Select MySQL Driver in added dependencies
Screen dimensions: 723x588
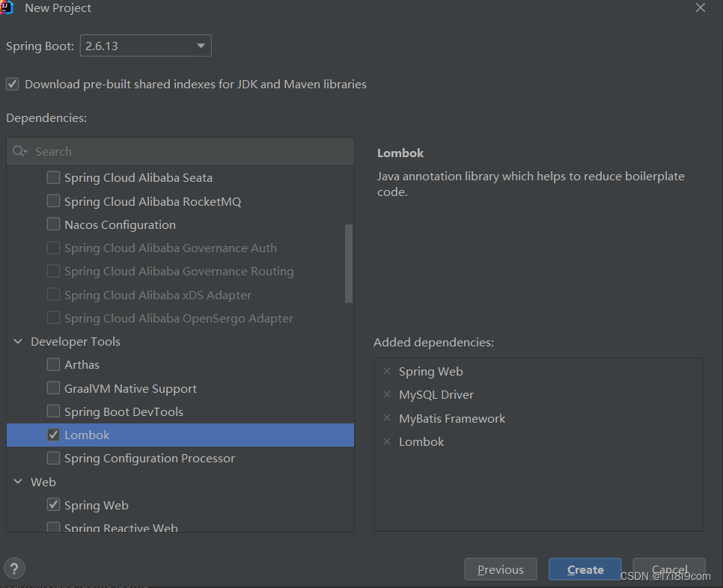point(436,395)
